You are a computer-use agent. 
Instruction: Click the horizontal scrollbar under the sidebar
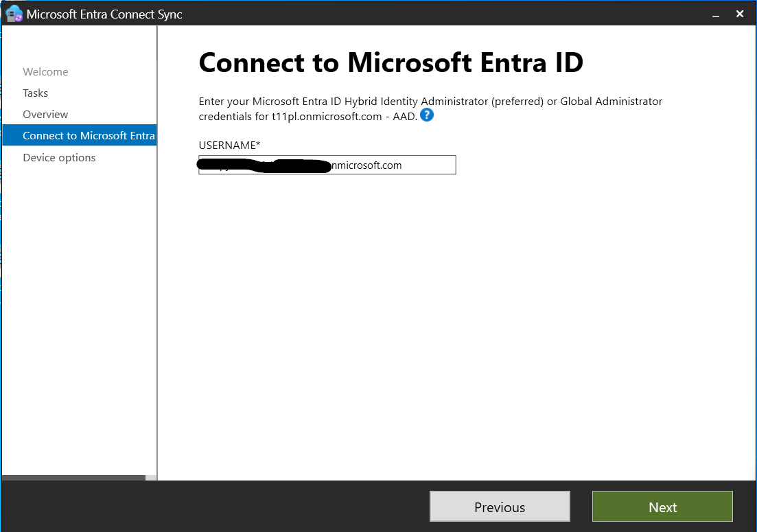pos(72,478)
